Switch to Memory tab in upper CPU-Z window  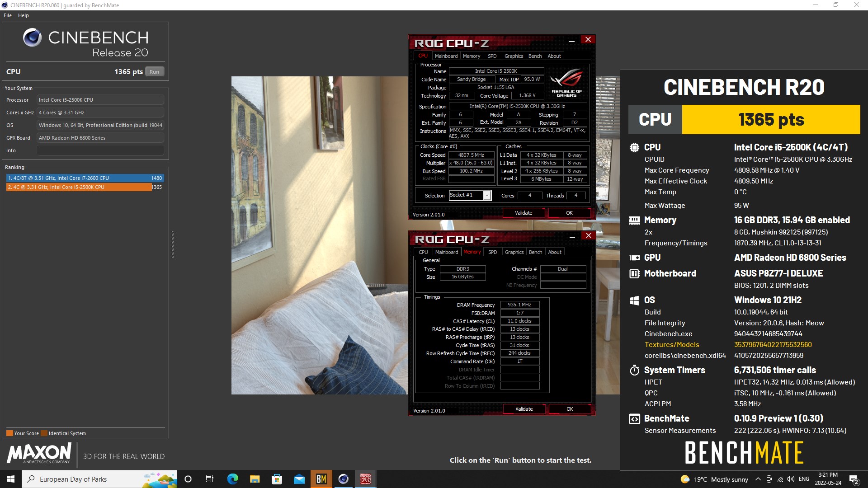pyautogui.click(x=472, y=56)
